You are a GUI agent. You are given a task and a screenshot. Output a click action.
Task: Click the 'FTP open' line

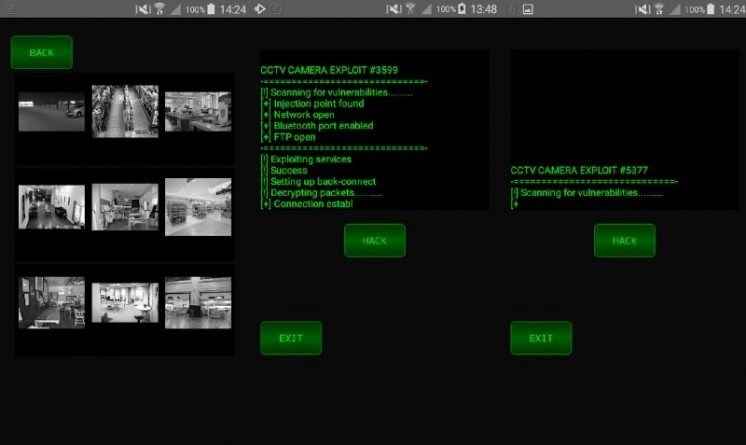tap(288, 137)
